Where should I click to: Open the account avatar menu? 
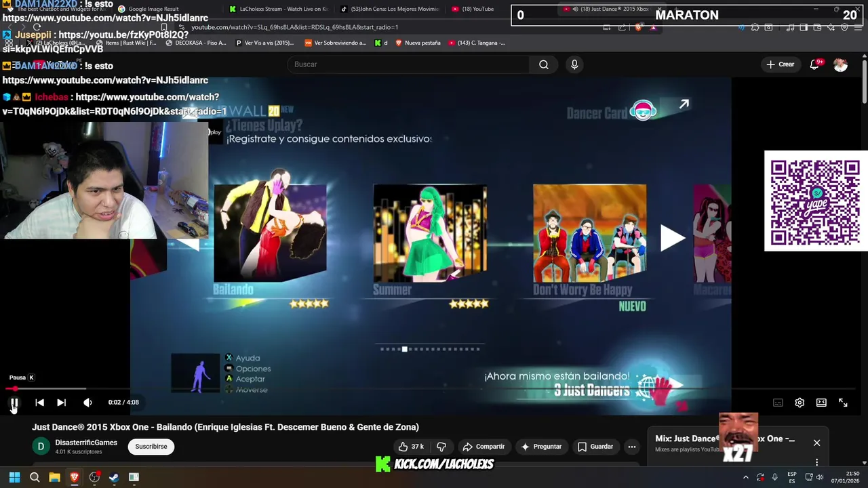[841, 64]
